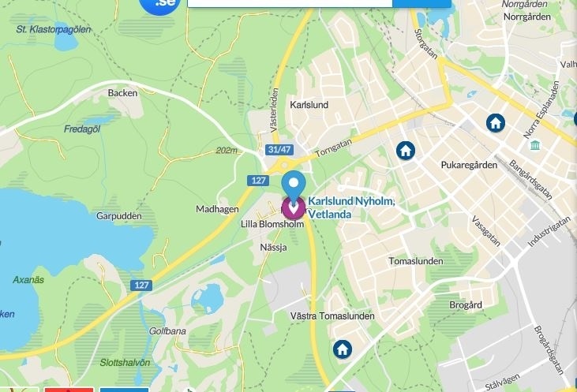This screenshot has height=392, width=577.
Task: Open the house marker below Västra Tomaslunden
Action: pyautogui.click(x=343, y=349)
